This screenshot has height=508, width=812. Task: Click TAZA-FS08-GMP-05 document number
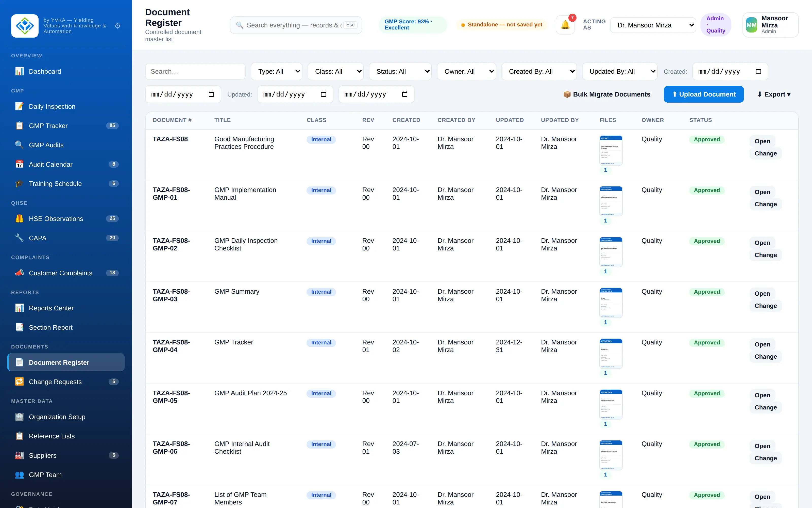tap(171, 396)
